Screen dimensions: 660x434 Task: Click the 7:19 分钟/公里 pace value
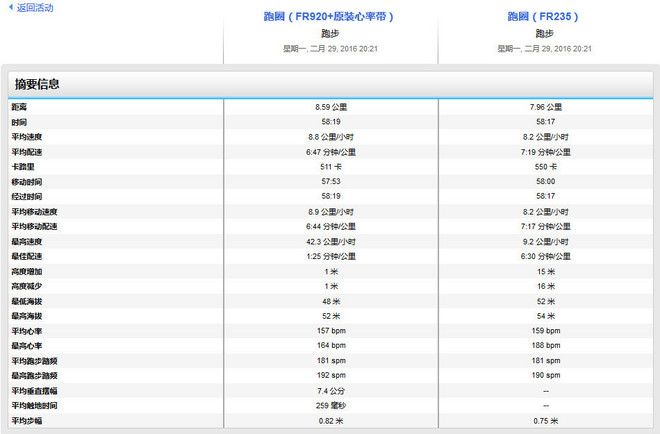tap(546, 152)
